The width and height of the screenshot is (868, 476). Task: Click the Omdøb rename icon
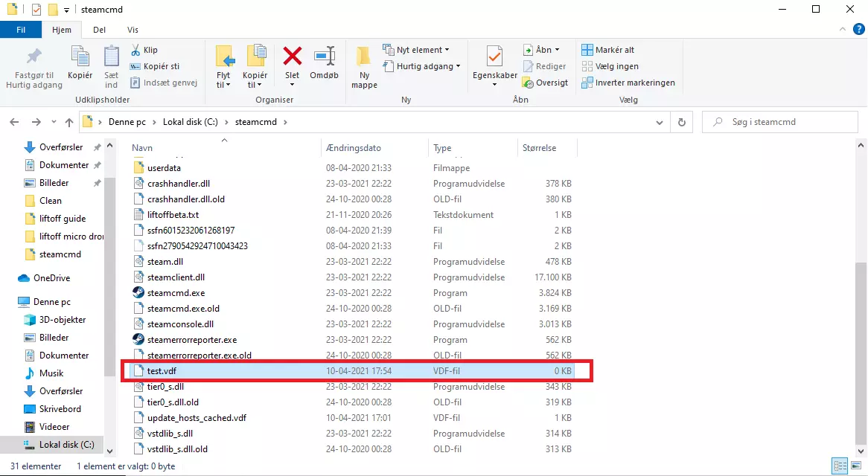tap(324, 57)
